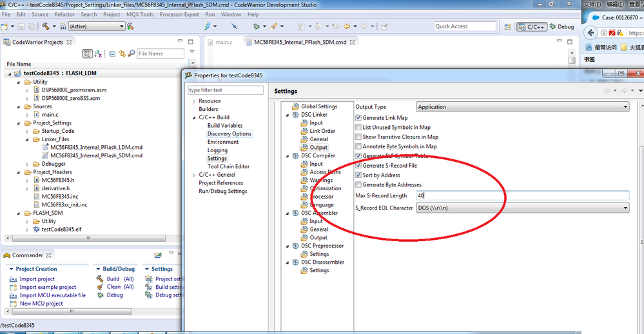Viewport: 644px width, 334px height.
Task: Enable Annotate Byte Symbols in Map
Action: [358, 146]
